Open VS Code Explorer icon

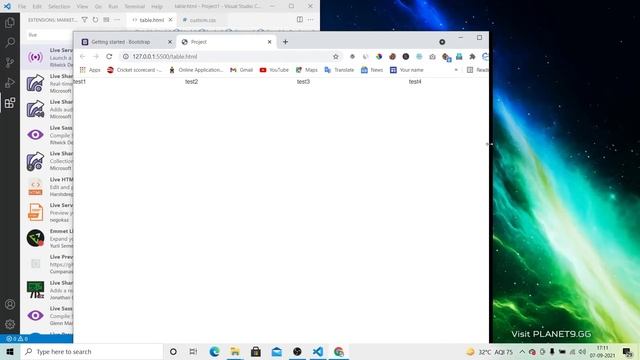pyautogui.click(x=10, y=22)
